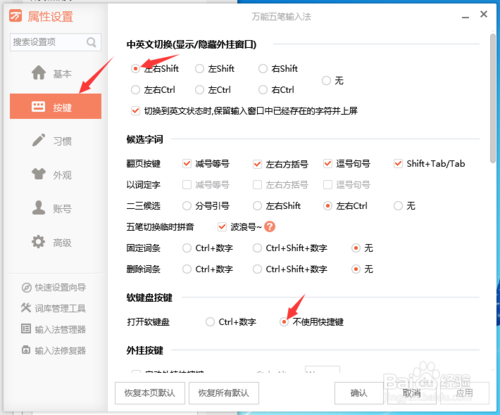Click the app logo beside 属性设置

tap(16, 16)
